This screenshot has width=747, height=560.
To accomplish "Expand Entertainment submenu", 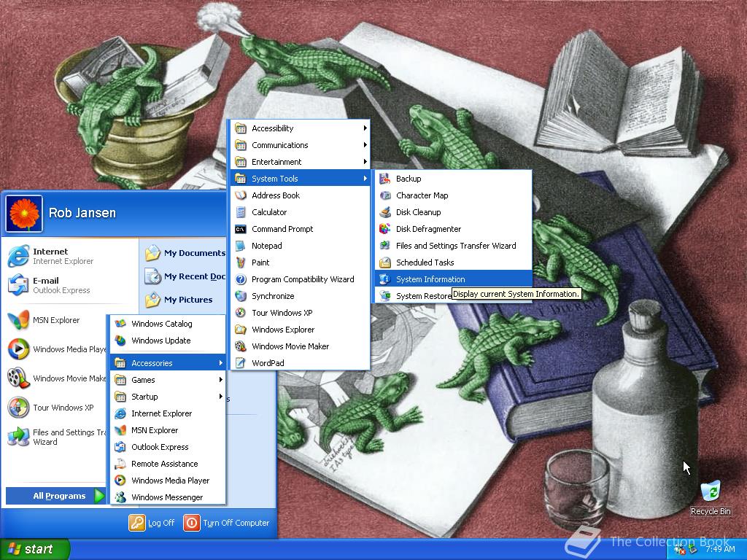I will 300,162.
